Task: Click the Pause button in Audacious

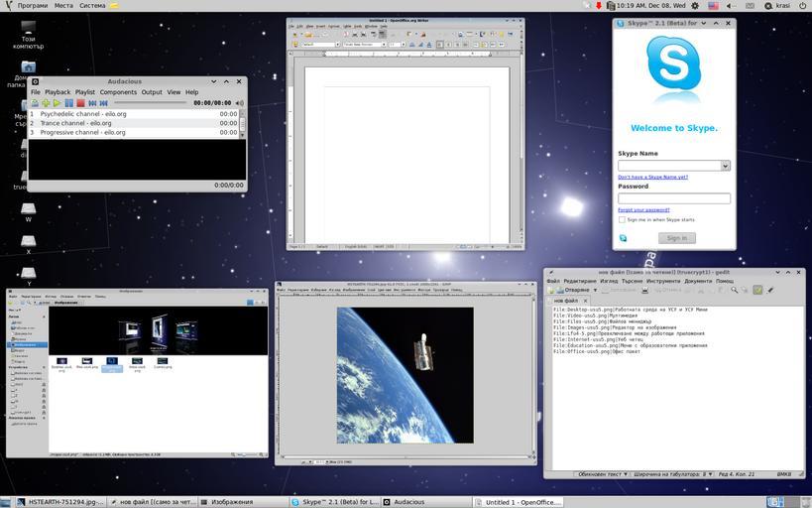Action: click(x=69, y=103)
